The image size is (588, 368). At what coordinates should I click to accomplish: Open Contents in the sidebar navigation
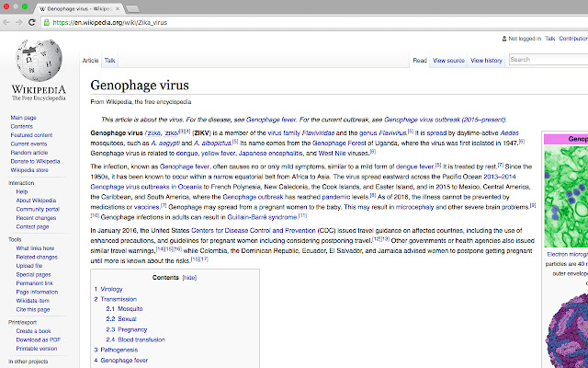click(21, 126)
